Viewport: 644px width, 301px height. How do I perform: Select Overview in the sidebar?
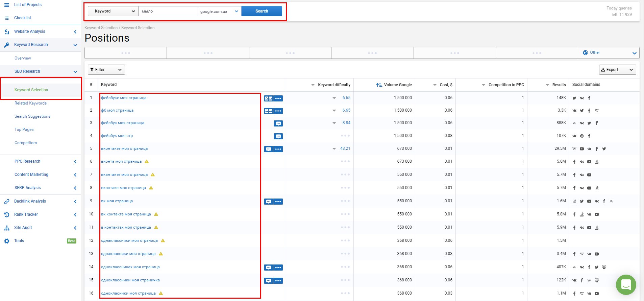(23, 58)
